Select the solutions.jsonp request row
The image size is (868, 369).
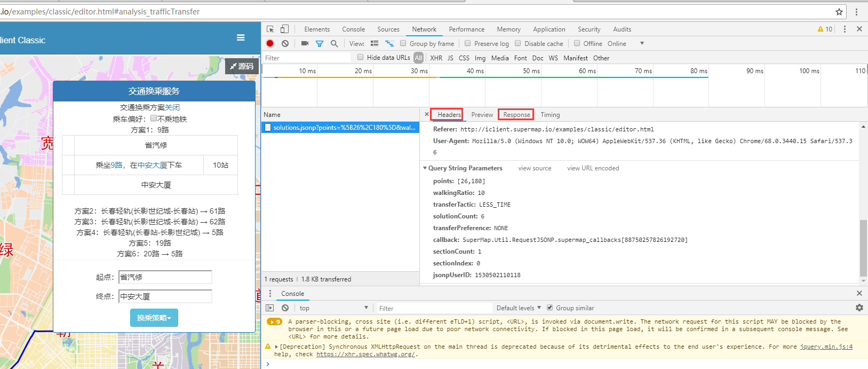click(x=341, y=128)
